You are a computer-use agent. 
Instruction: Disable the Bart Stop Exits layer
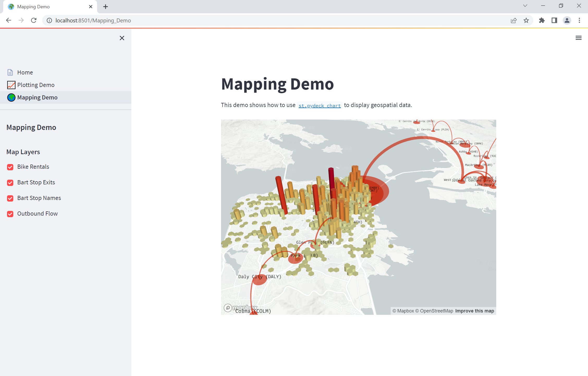click(10, 183)
